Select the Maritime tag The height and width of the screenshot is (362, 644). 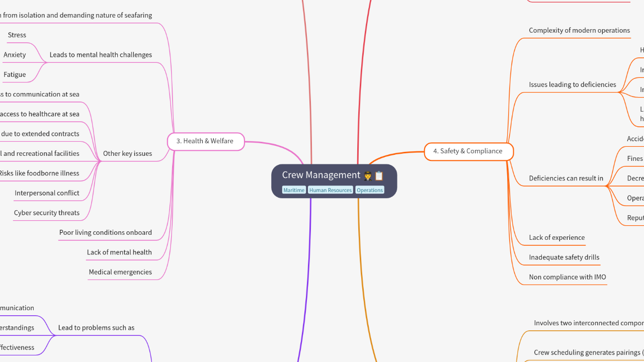pyautogui.click(x=294, y=190)
